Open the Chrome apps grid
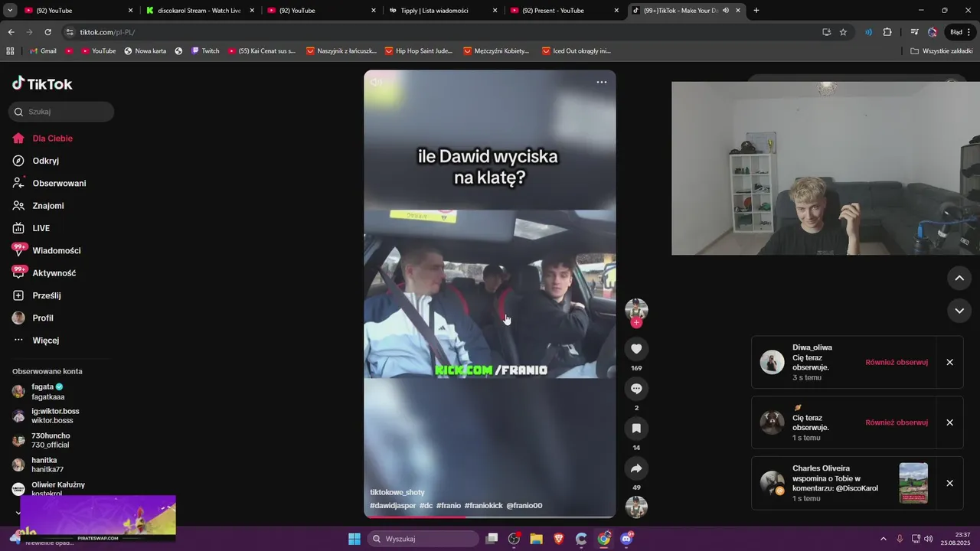The width and height of the screenshot is (980, 551). tap(10, 51)
